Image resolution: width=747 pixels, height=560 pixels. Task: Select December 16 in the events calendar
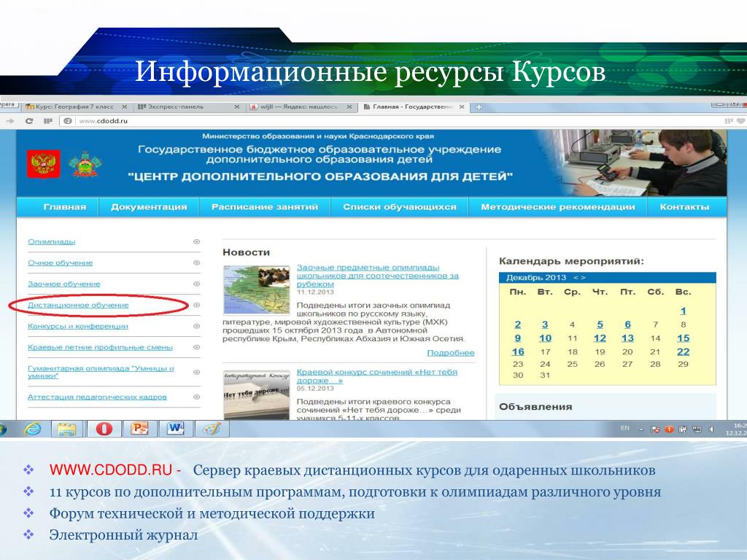tap(518, 351)
